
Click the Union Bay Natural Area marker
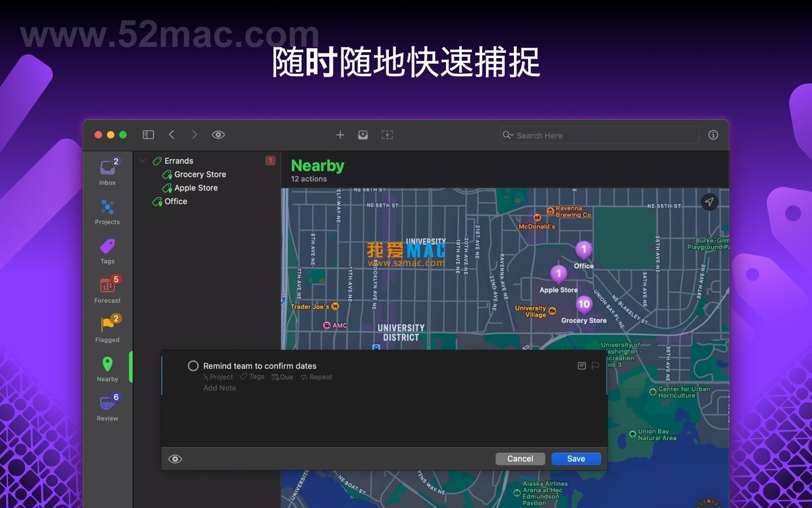pos(632,434)
